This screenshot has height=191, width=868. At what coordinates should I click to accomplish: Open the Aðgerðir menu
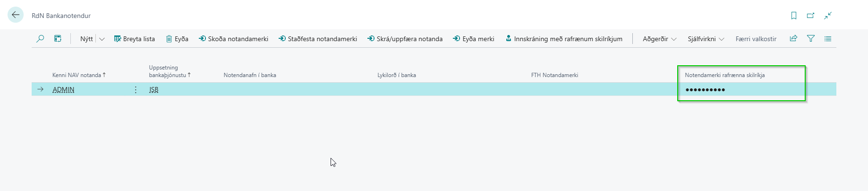[x=659, y=39]
